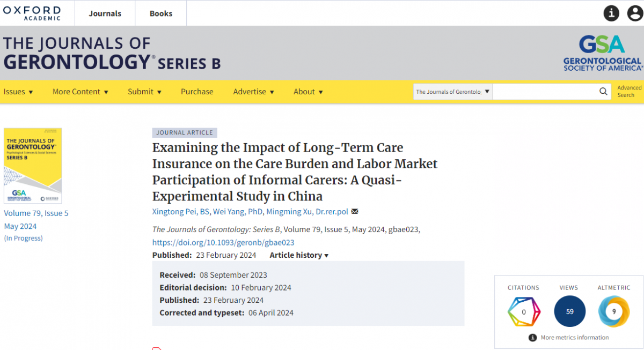Image resolution: width=644 pixels, height=350 pixels.
Task: Click the citations count badge
Action: coord(523,311)
